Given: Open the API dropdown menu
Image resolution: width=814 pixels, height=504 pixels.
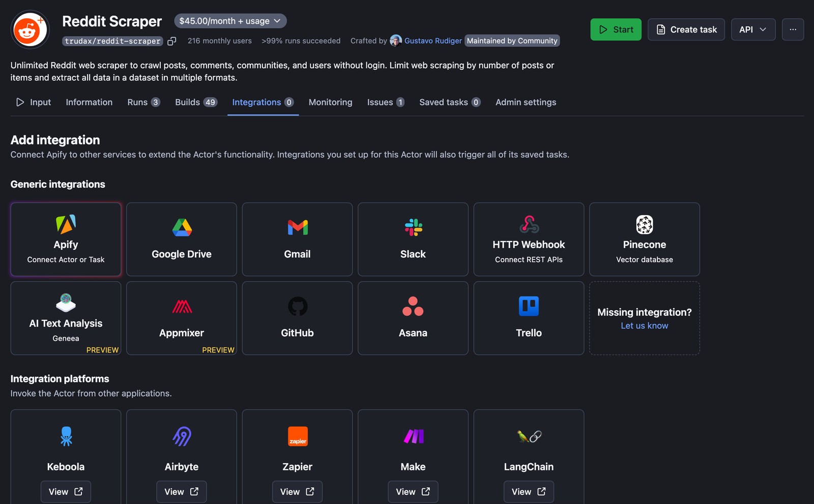Looking at the screenshot, I should point(752,29).
